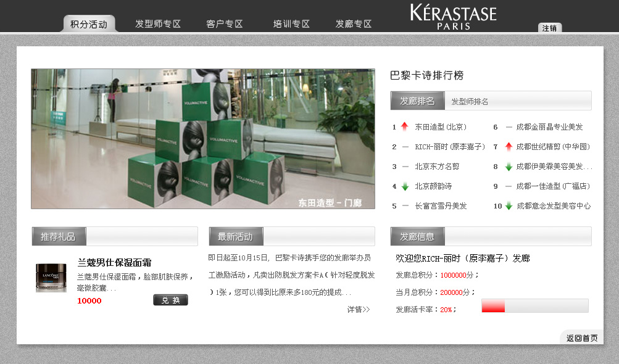The width and height of the screenshot is (619, 364).
Task: Click the 巴黎卡诗排行榜 heading
Action: (426, 75)
